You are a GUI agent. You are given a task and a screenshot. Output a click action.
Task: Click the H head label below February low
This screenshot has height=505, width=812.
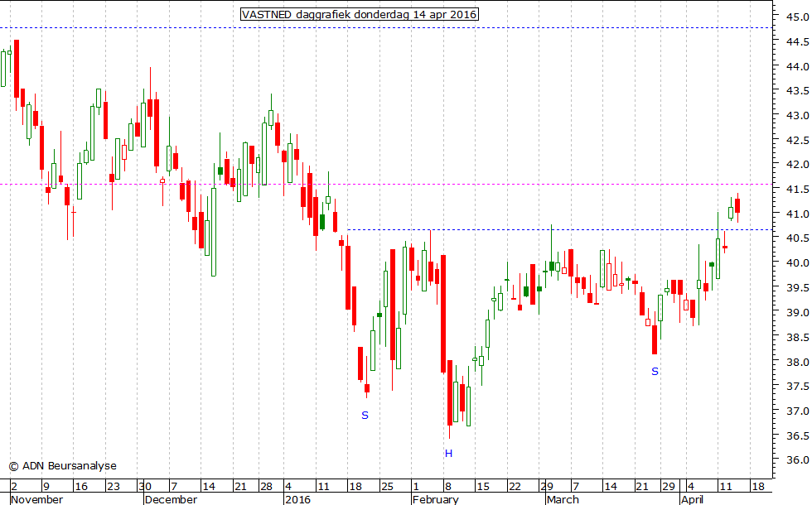tap(448, 454)
